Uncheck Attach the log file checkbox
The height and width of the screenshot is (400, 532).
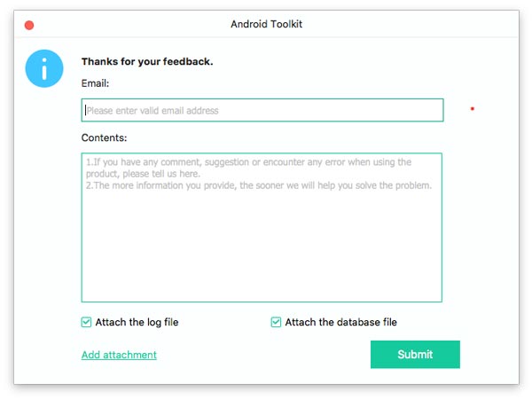point(86,322)
